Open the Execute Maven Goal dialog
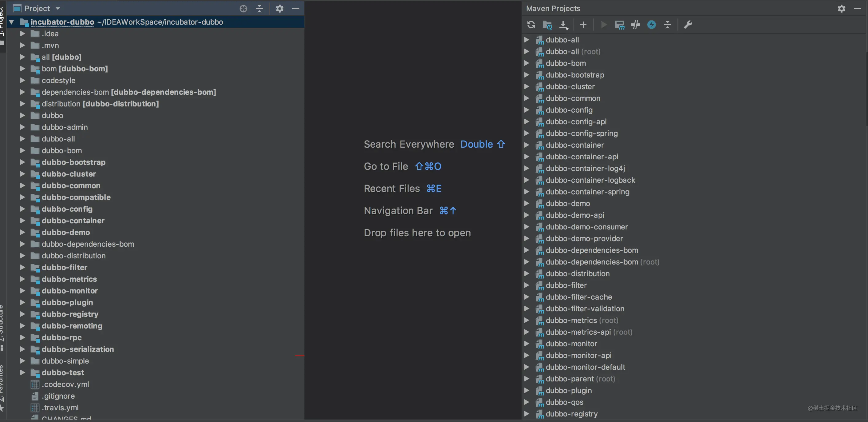The image size is (868, 422). click(620, 25)
